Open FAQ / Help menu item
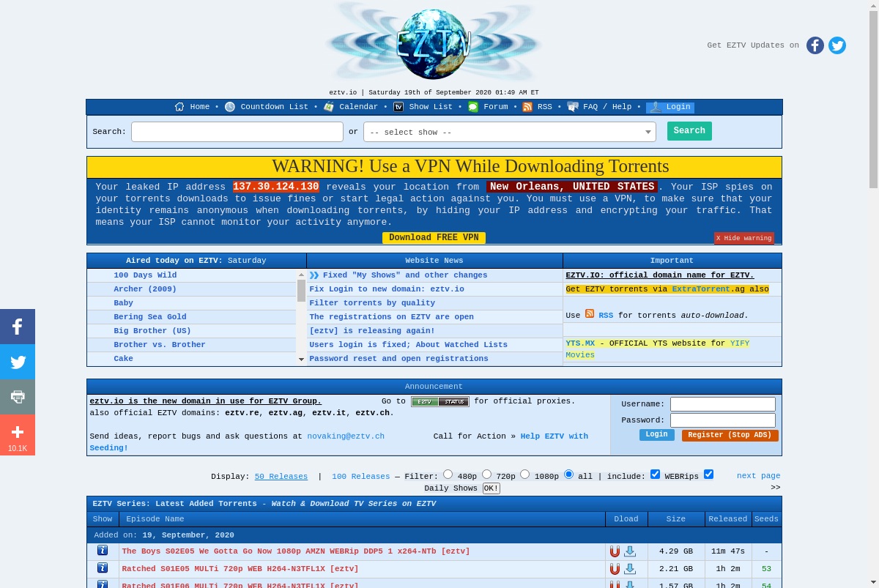Viewport: 879px width, 588px height. (x=607, y=107)
